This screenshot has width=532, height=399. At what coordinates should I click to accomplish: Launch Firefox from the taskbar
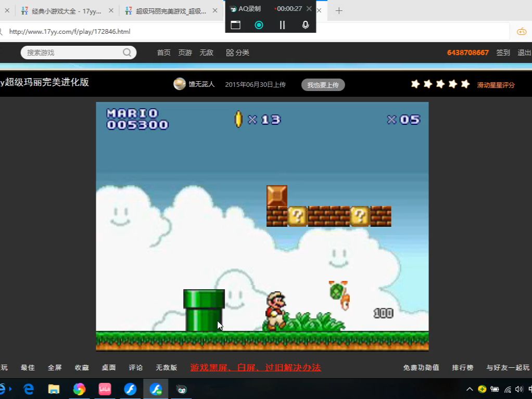[130, 389]
